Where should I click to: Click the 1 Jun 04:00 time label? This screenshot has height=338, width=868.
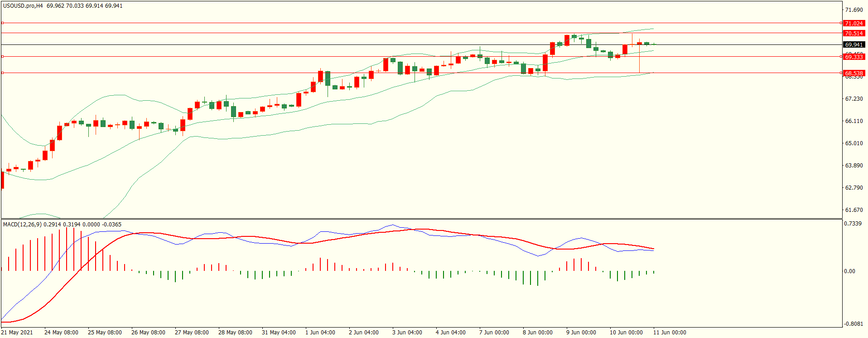(320, 332)
